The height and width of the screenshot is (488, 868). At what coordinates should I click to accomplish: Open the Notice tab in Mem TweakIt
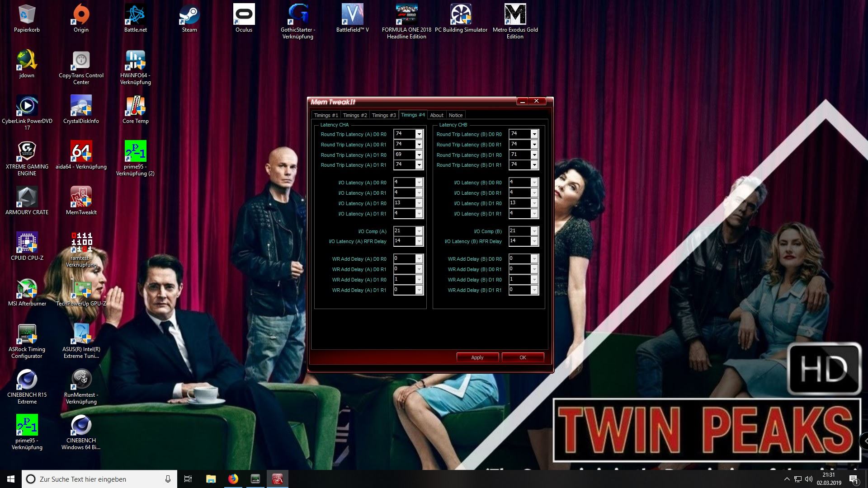[x=456, y=115]
